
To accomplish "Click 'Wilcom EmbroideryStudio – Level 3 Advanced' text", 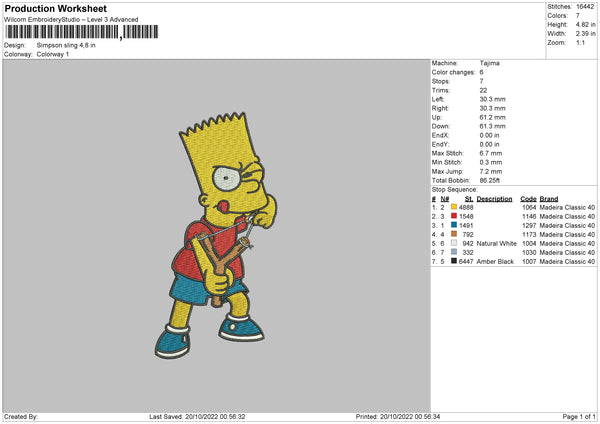I will 71,20.
